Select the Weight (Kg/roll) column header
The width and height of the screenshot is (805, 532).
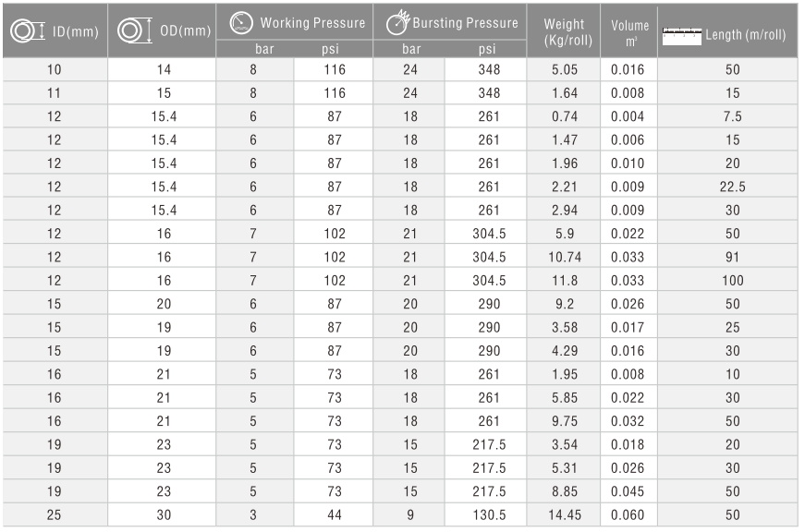click(564, 30)
